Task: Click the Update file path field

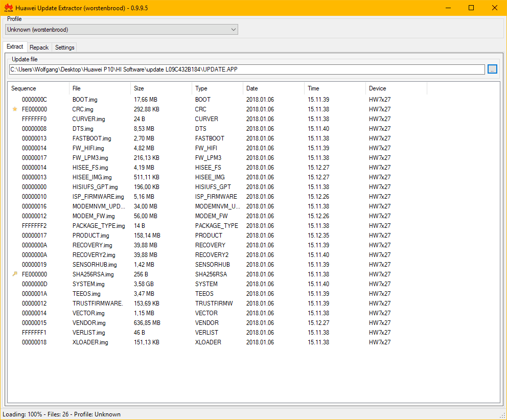Action: click(247, 69)
